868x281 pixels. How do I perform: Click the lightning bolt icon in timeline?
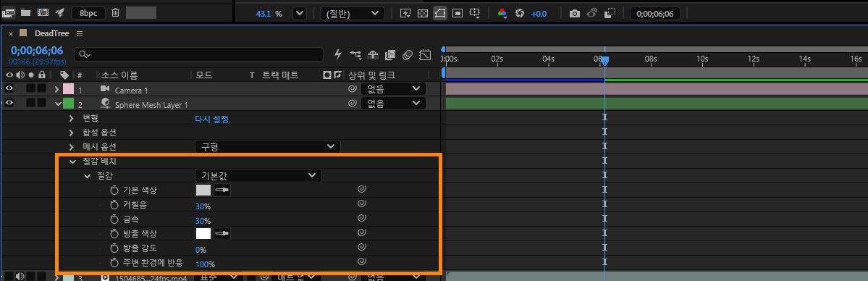coord(338,54)
